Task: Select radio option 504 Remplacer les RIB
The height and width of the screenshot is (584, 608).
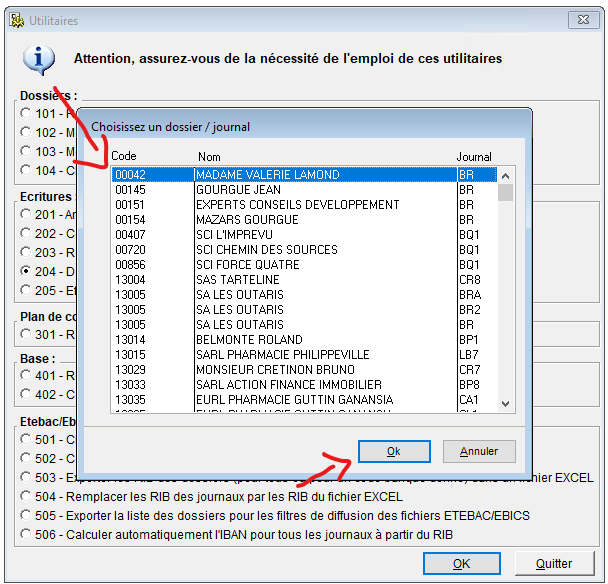Action: click(25, 497)
